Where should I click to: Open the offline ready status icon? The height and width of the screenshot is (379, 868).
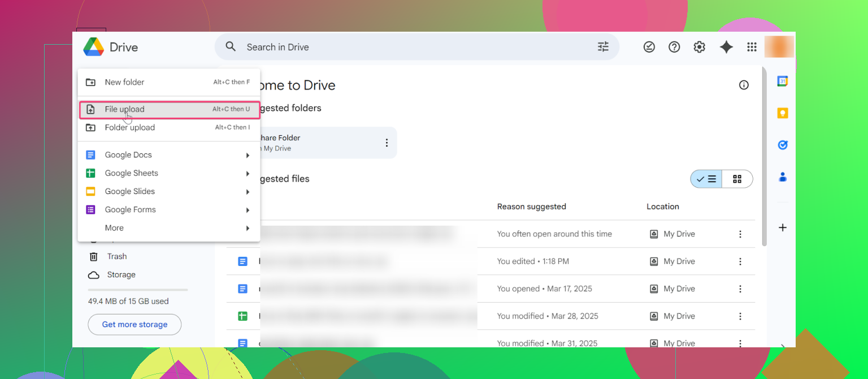(649, 47)
